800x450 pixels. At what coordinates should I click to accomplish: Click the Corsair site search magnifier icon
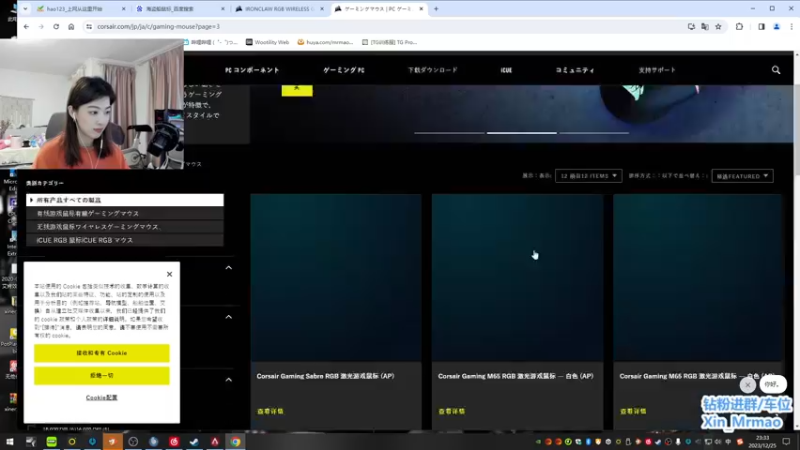click(776, 70)
